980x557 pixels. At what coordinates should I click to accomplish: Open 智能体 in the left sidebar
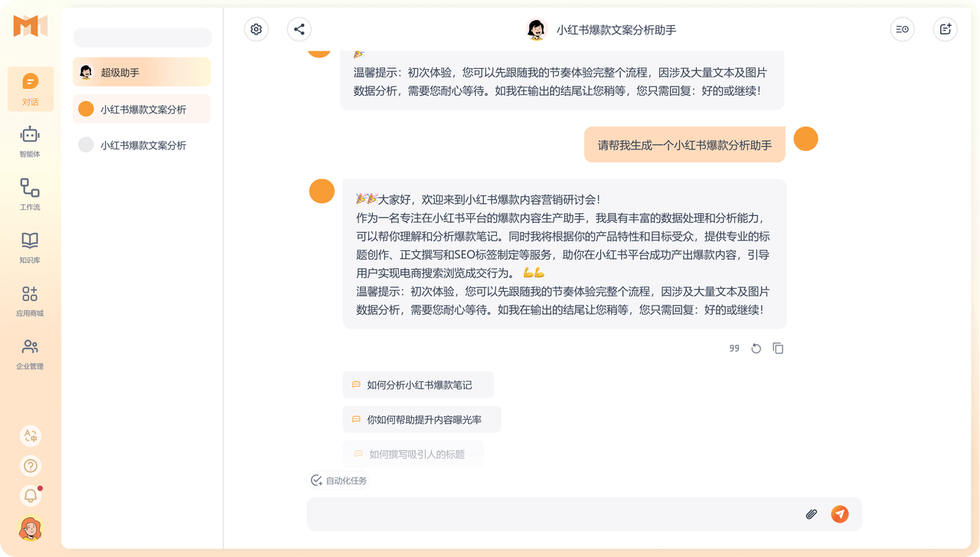tap(30, 142)
